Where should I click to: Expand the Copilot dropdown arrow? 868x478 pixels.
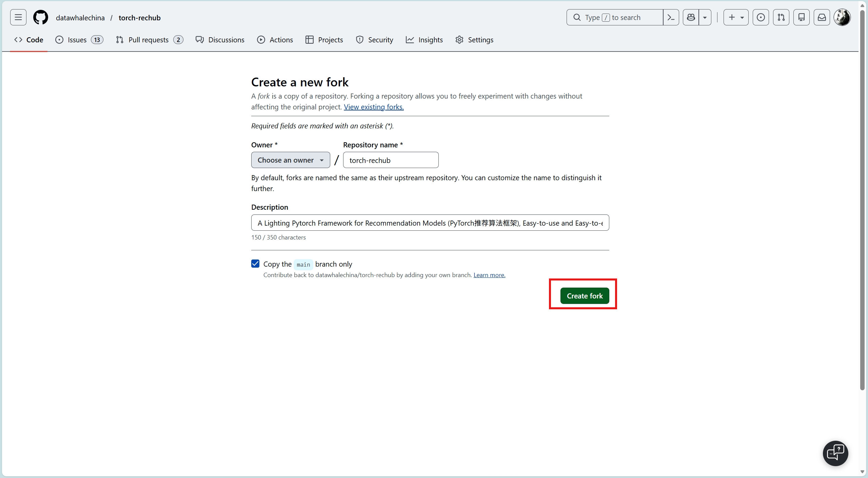point(705,17)
